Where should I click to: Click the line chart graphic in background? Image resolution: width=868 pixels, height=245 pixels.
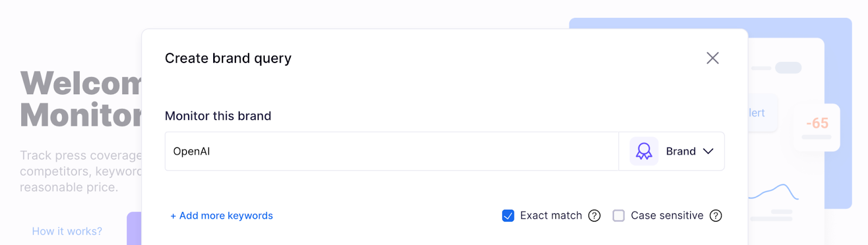774,192
